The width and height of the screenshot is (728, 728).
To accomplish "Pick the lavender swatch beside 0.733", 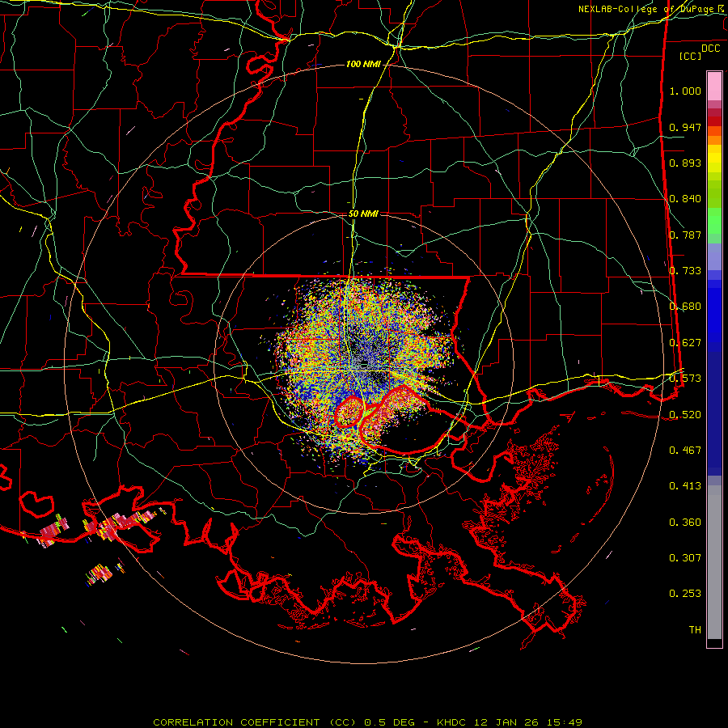I will 714,258.
